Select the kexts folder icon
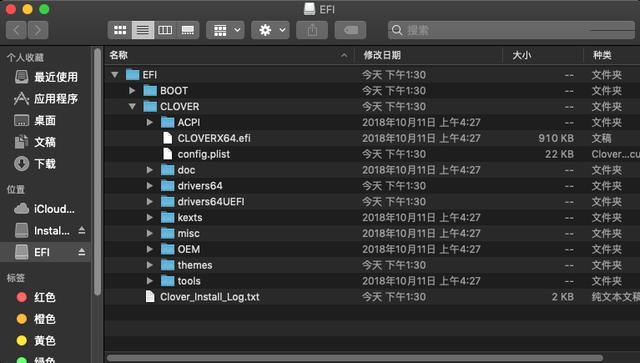The width and height of the screenshot is (640, 363). pyautogui.click(x=168, y=218)
